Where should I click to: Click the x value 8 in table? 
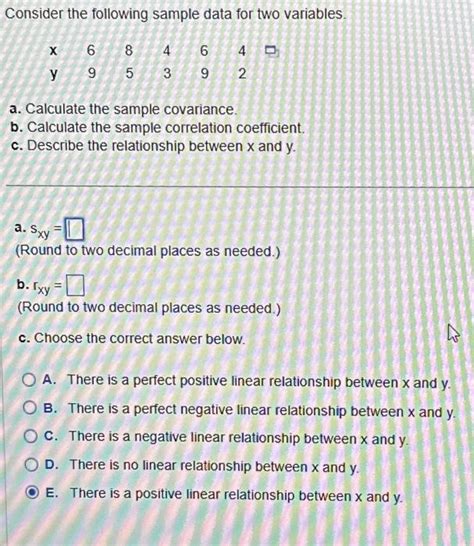click(129, 50)
